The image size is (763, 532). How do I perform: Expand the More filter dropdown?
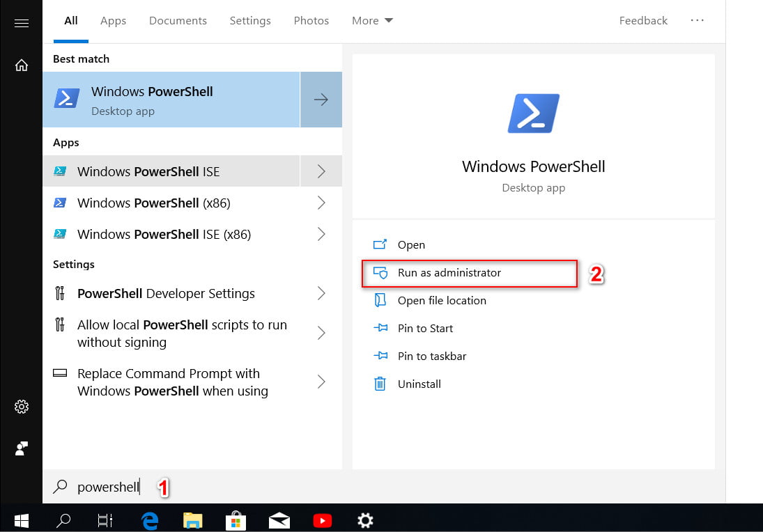372,21
